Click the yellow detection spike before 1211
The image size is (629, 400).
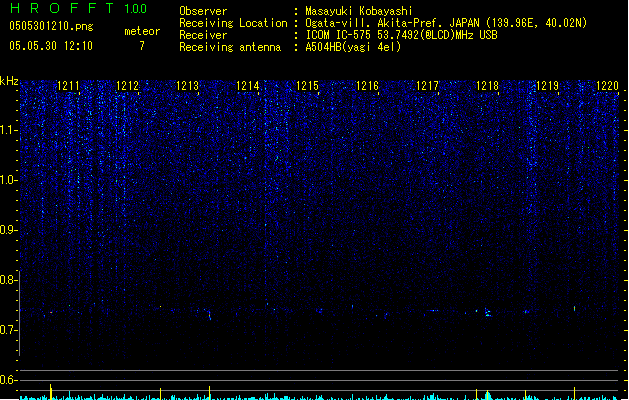click(51, 392)
